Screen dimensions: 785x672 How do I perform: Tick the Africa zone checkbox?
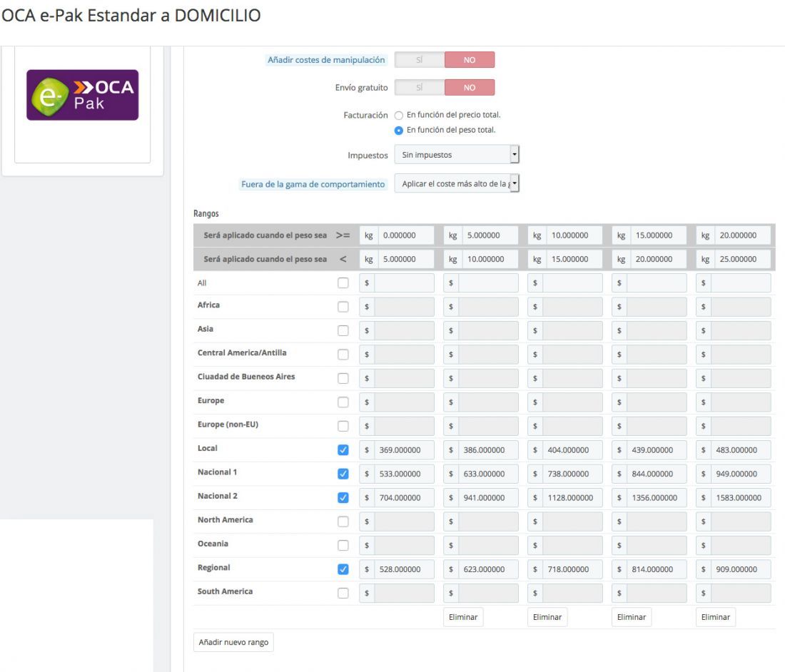click(x=343, y=307)
